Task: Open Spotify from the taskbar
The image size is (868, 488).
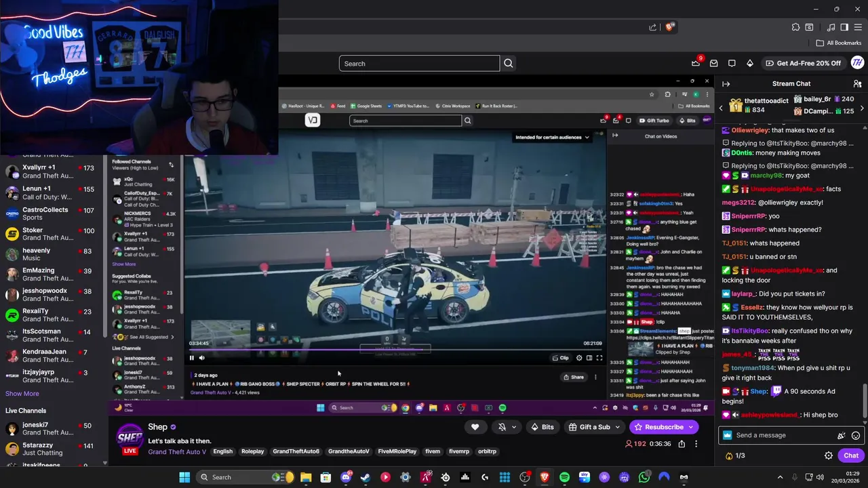Action: (564, 477)
